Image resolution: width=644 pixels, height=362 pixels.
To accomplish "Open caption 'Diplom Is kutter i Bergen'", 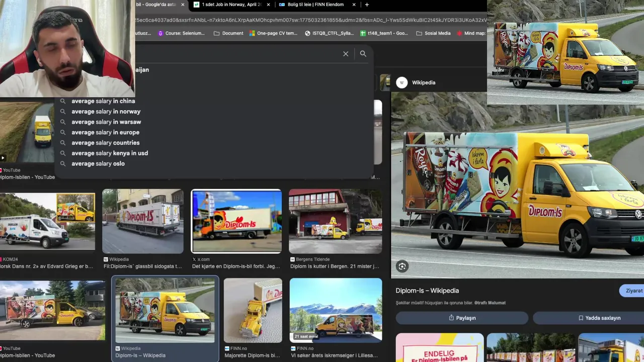I will [335, 266].
